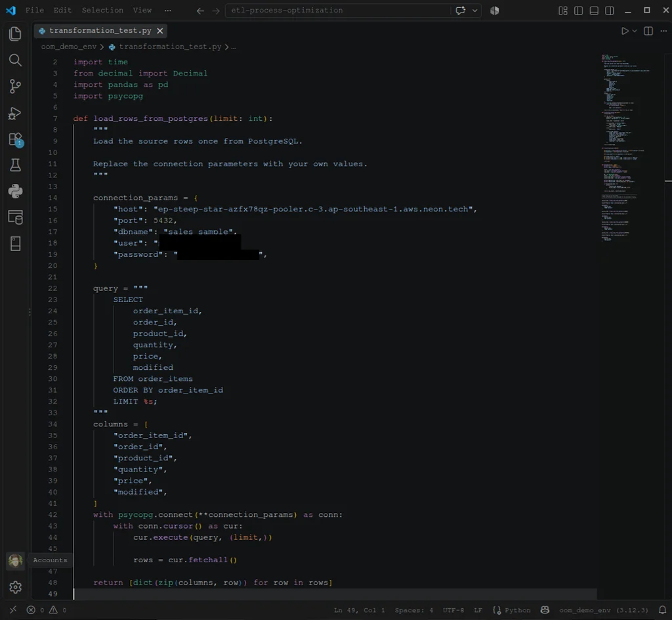The image size is (672, 620).
Task: Open the notebook icon in activity bar
Action: [x=15, y=244]
